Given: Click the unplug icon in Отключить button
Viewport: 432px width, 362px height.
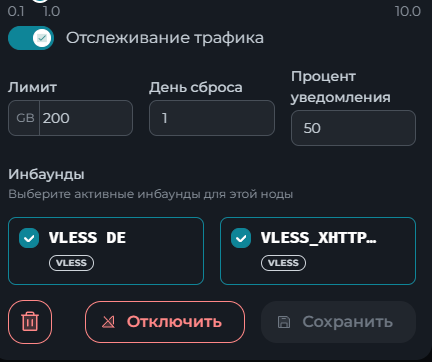Looking at the screenshot, I should click(108, 322).
